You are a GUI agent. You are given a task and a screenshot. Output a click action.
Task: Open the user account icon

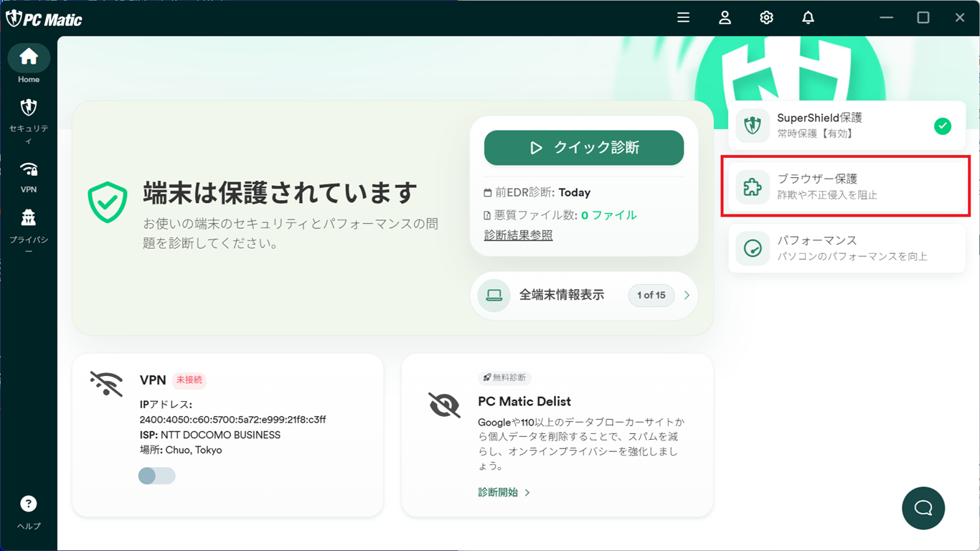point(725,18)
